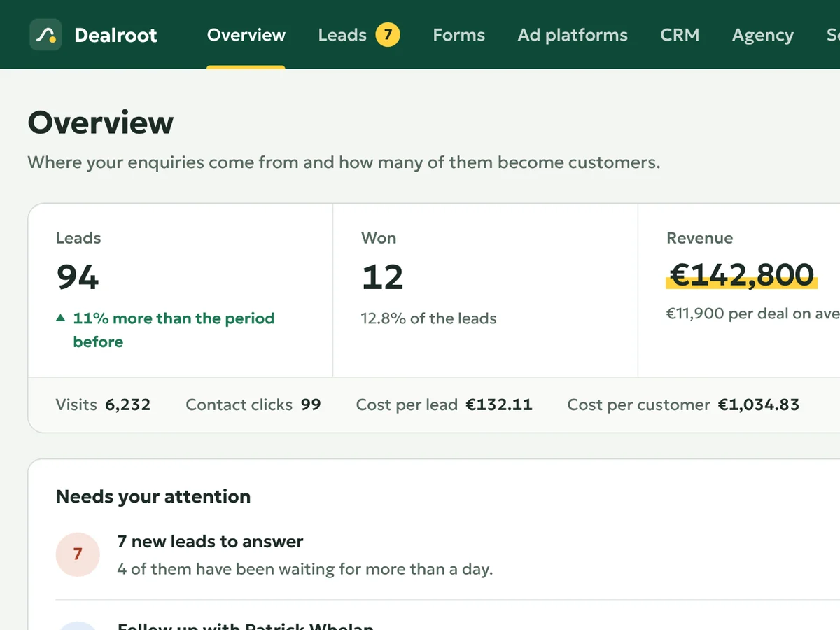This screenshot has width=840, height=630.
Task: Click the Contact clicks value 99
Action: point(311,405)
